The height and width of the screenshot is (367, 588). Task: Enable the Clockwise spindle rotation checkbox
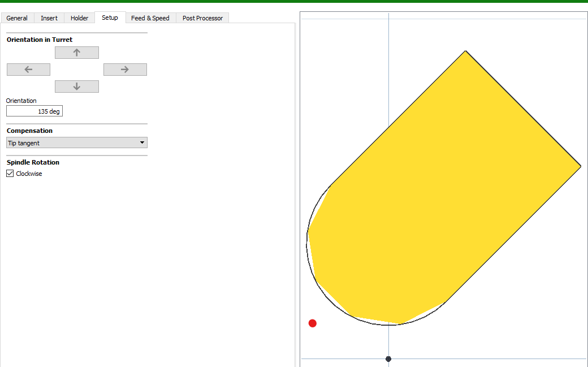(10, 173)
